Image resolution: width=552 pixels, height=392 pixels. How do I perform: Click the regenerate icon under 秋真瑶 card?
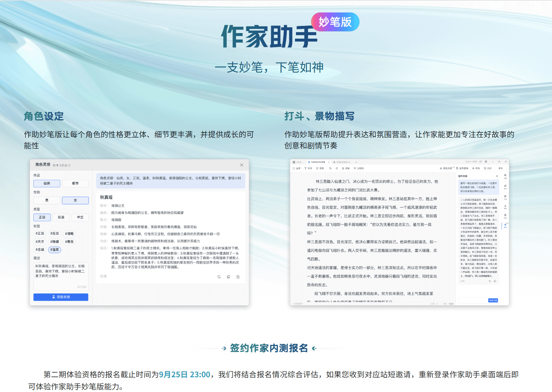(219, 277)
